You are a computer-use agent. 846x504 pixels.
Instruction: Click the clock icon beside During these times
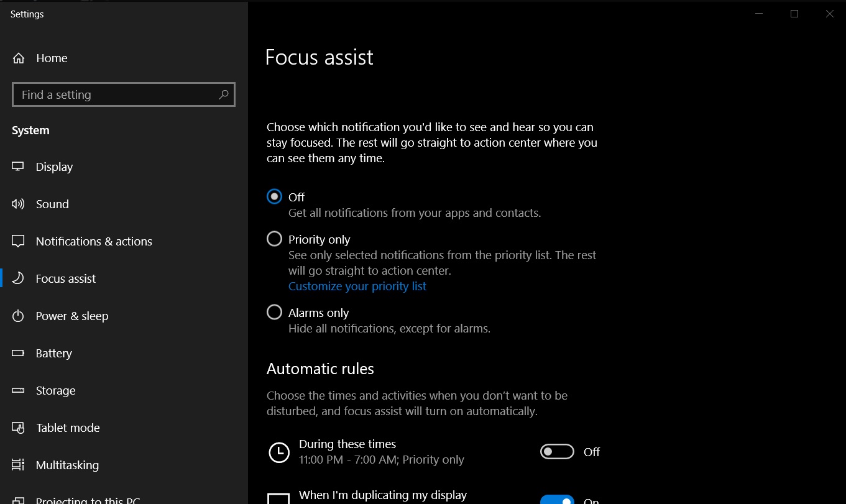pos(279,452)
